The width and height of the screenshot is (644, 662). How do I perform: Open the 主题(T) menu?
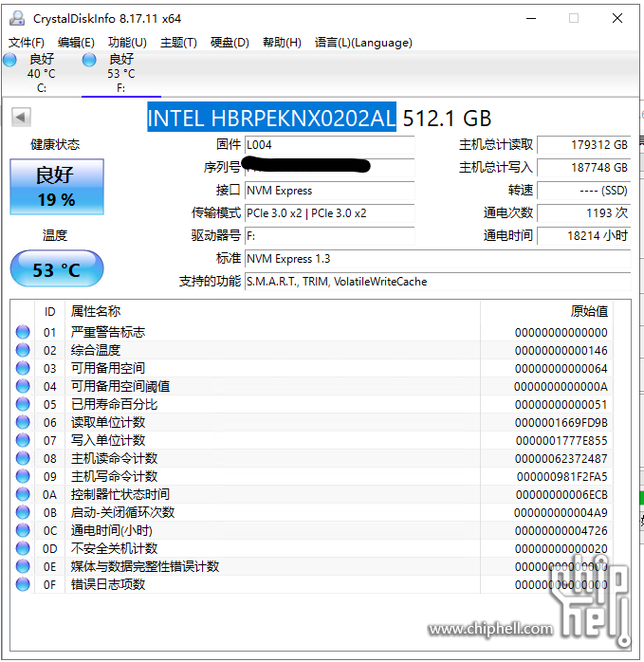tap(178, 43)
